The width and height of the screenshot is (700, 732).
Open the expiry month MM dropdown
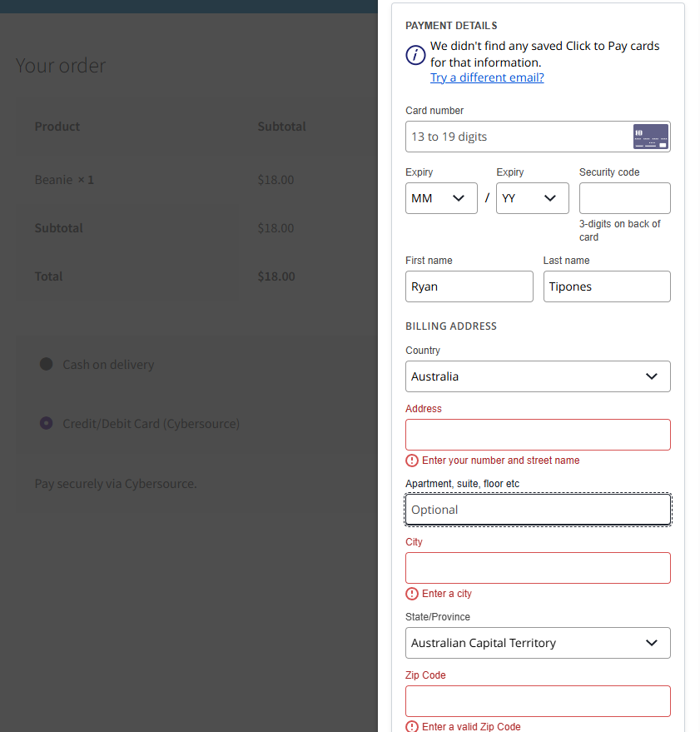pos(441,198)
